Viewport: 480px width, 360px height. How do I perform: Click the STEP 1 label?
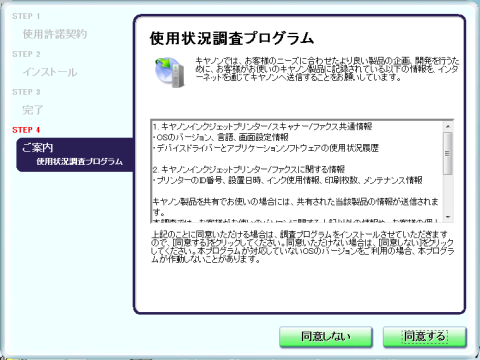tap(26, 16)
